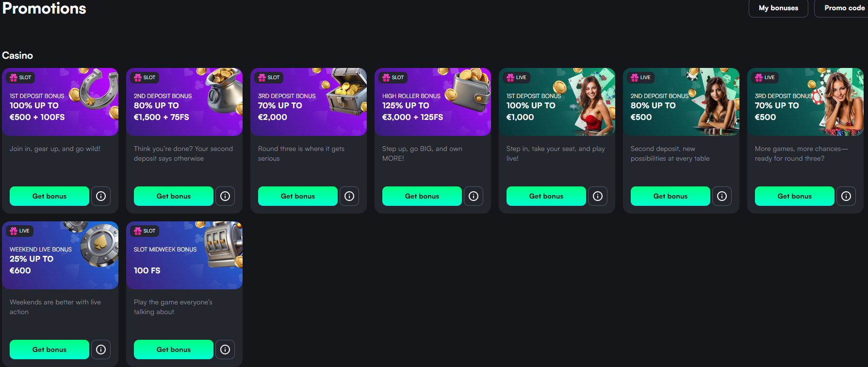This screenshot has width=868, height=367.
Task: Get the High Roller Bonus
Action: (x=422, y=196)
